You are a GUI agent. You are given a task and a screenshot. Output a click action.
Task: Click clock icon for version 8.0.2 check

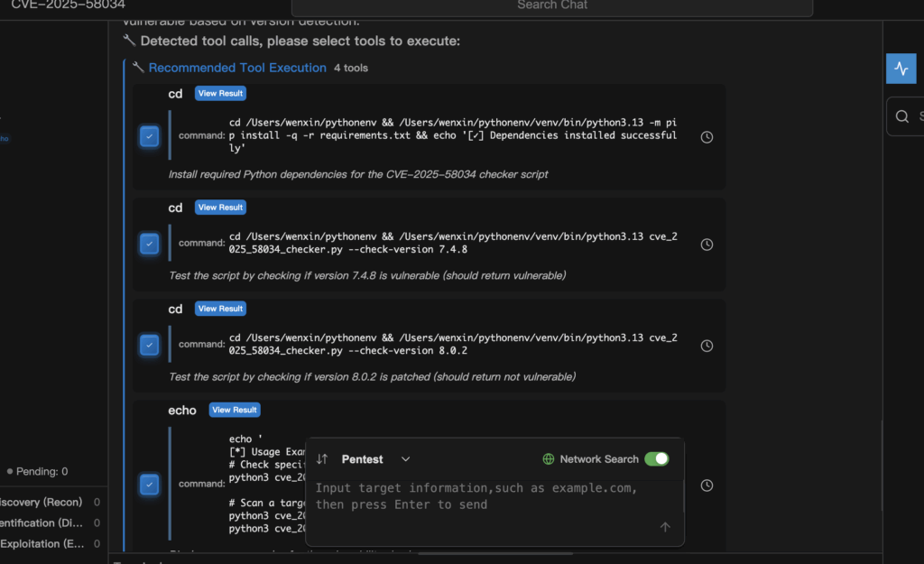707,346
